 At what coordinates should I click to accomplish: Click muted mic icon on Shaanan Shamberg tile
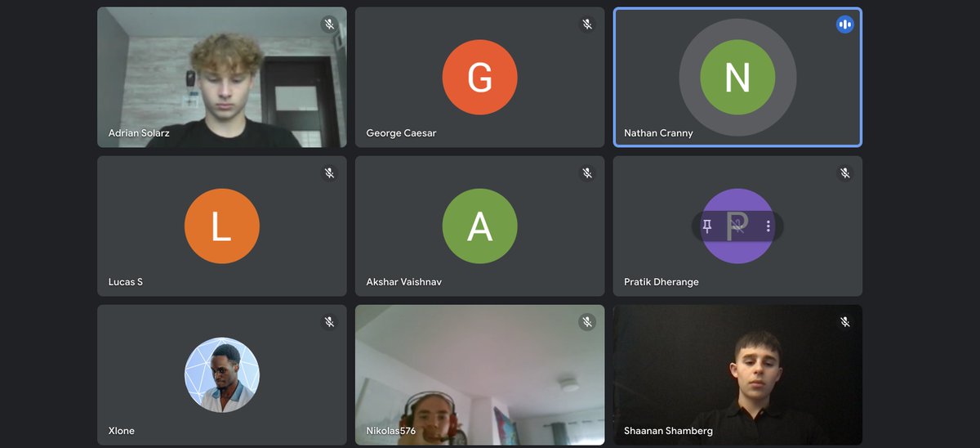pyautogui.click(x=844, y=322)
